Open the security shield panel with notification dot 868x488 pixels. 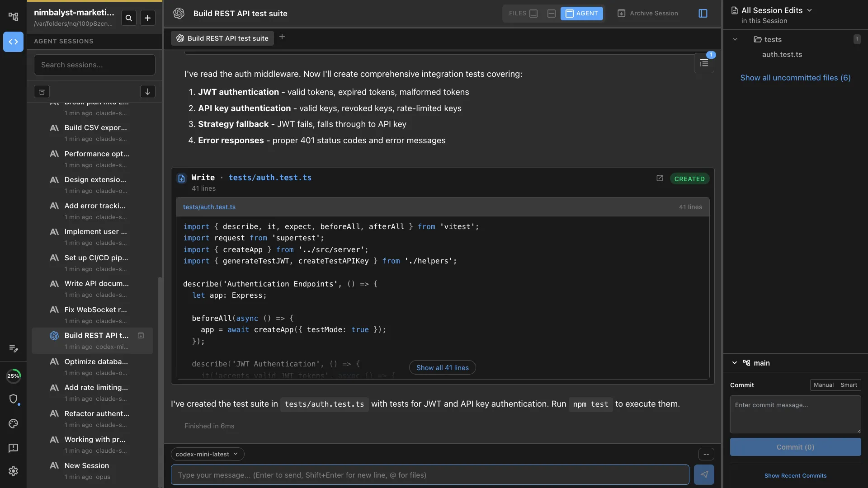click(x=14, y=399)
